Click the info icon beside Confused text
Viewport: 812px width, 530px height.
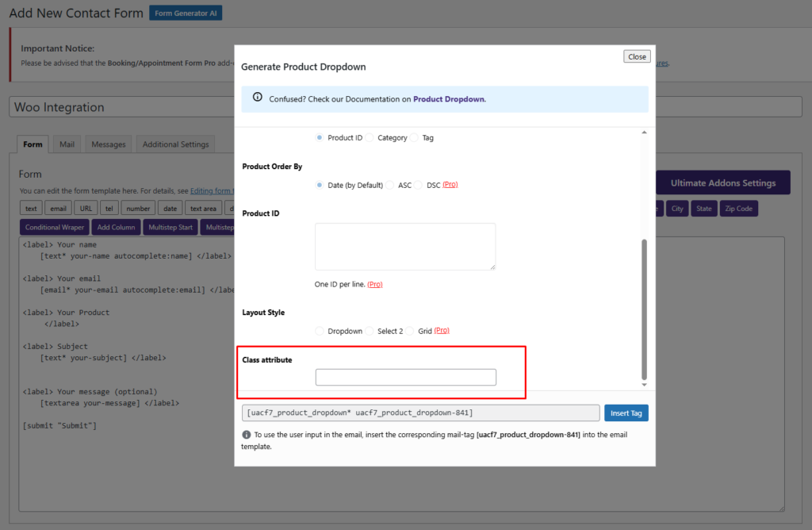[258, 97]
